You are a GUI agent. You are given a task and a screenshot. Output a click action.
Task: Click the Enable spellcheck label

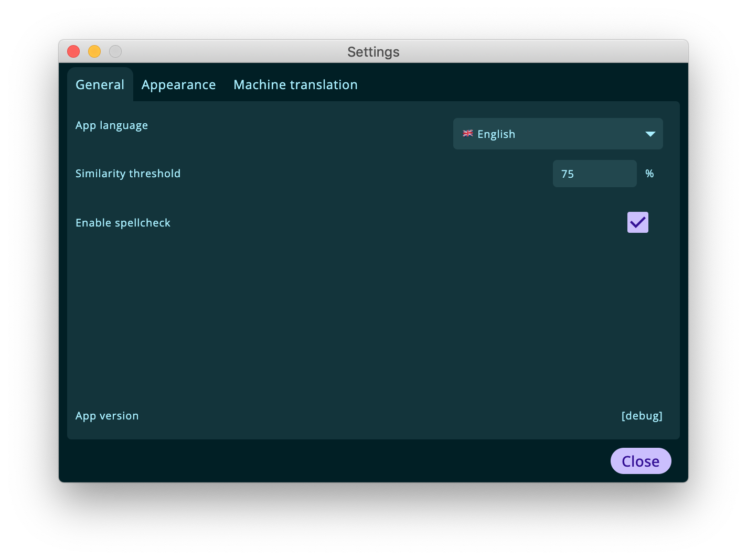[123, 223]
